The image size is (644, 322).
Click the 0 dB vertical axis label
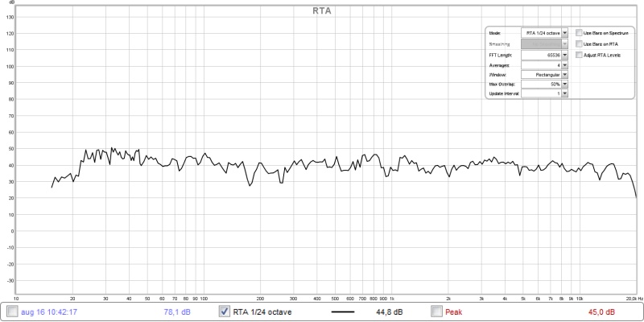pos(13,231)
